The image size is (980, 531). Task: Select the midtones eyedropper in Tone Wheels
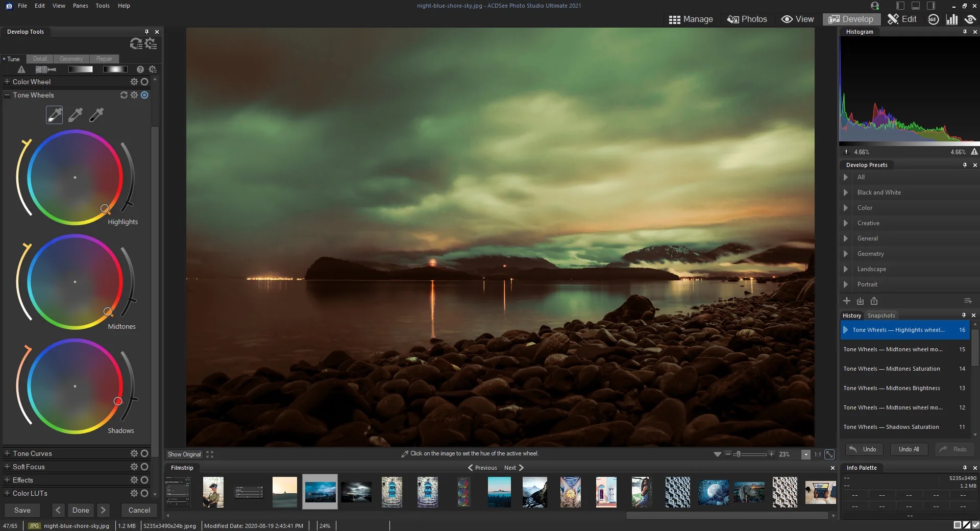pyautogui.click(x=76, y=115)
